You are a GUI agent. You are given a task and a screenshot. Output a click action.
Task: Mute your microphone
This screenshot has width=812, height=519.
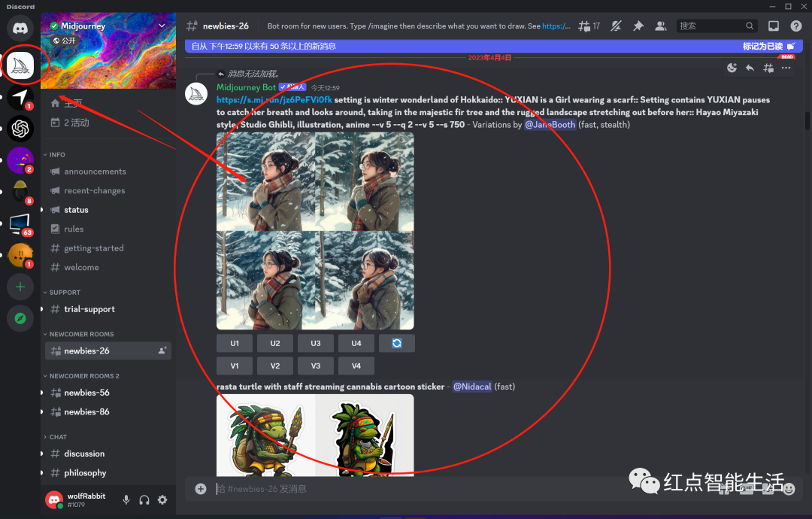coord(126,499)
